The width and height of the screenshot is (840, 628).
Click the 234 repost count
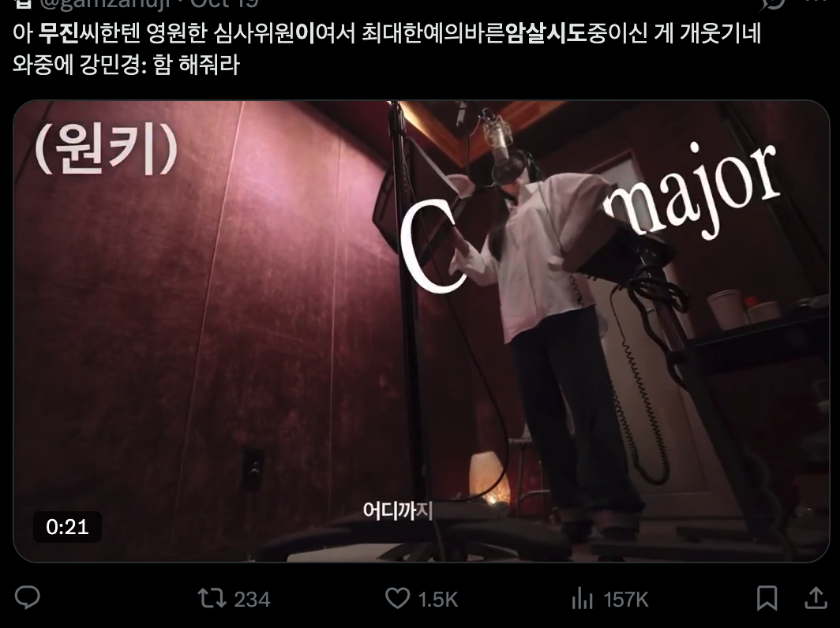(252, 599)
